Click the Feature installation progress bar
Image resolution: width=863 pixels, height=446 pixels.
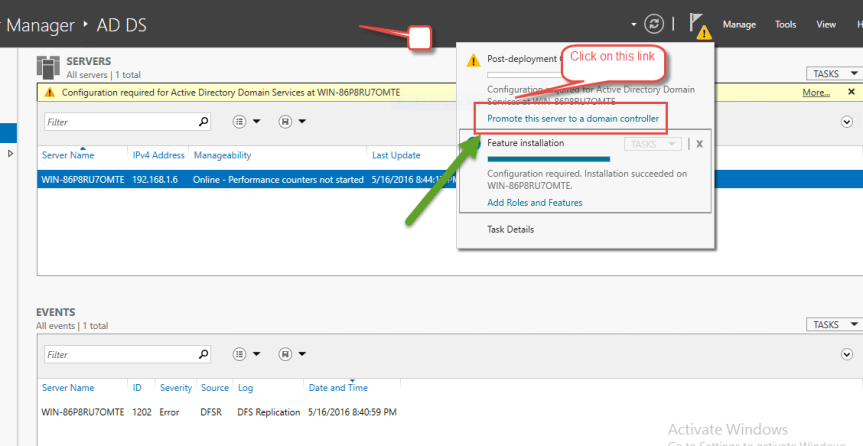click(548, 158)
